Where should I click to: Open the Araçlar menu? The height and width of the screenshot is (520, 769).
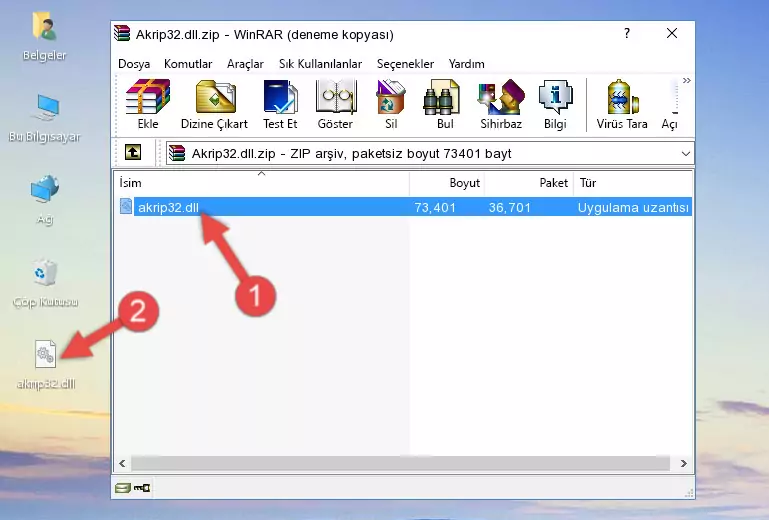click(245, 64)
